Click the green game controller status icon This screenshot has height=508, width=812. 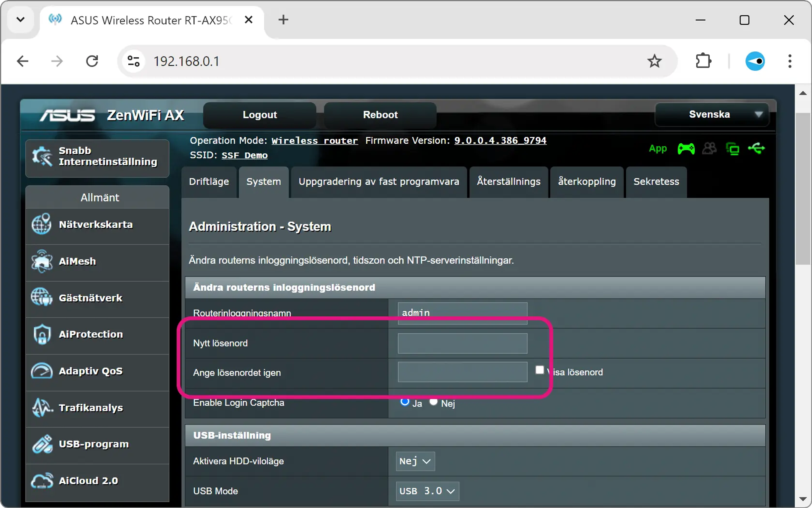point(686,149)
